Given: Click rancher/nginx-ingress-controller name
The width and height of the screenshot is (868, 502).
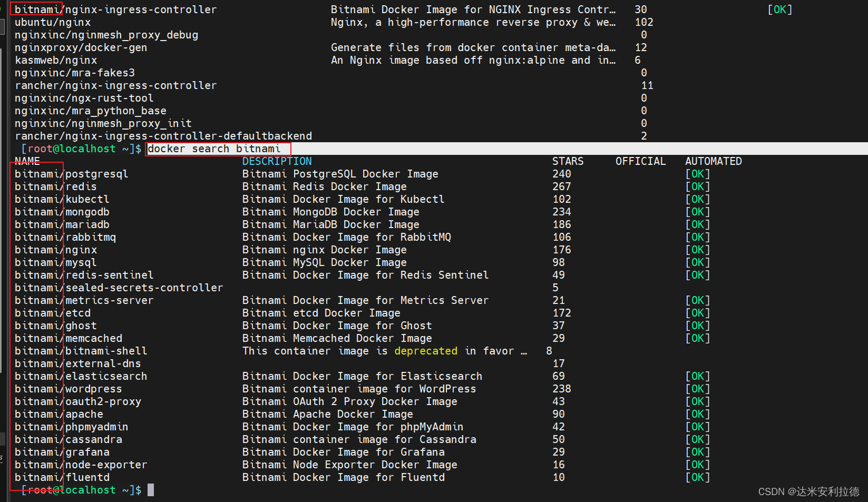Looking at the screenshot, I should [116, 85].
